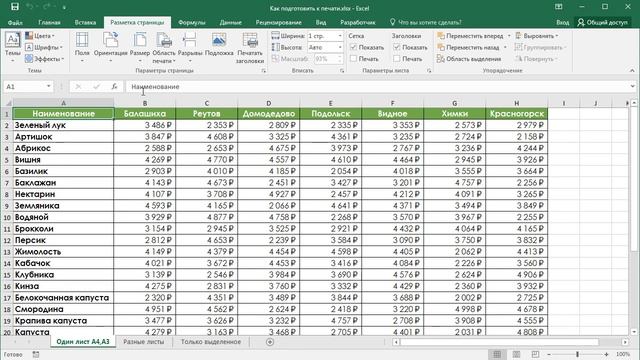Toggle Gridlines Show (Сетка Показать) checkbox
The width and height of the screenshot is (640, 360).
pyautogui.click(x=353, y=47)
